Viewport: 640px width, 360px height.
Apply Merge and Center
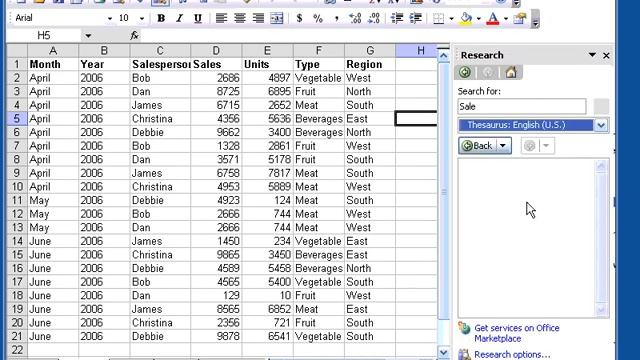pos(277,18)
